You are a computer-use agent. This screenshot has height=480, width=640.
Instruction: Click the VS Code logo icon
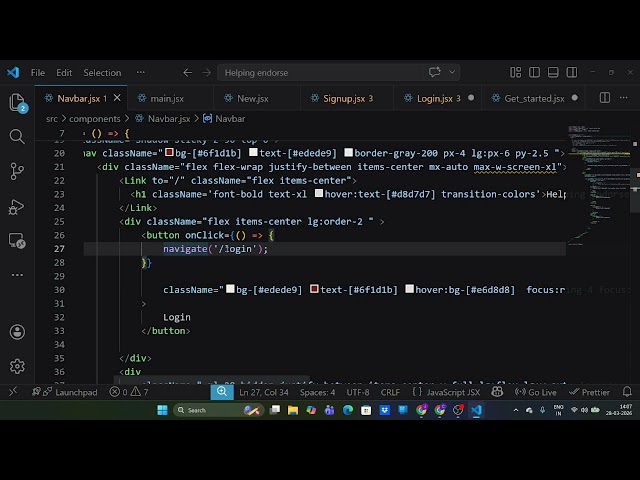[x=13, y=73]
